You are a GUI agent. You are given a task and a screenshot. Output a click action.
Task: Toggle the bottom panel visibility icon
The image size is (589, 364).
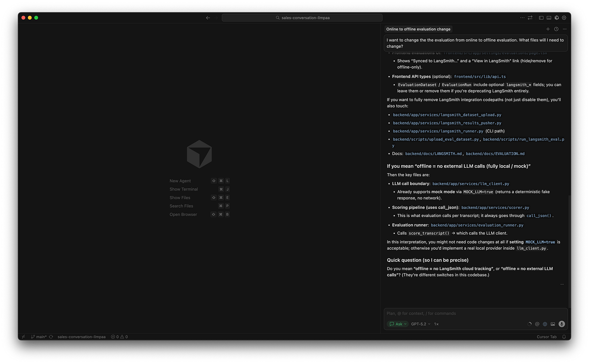pos(549,18)
